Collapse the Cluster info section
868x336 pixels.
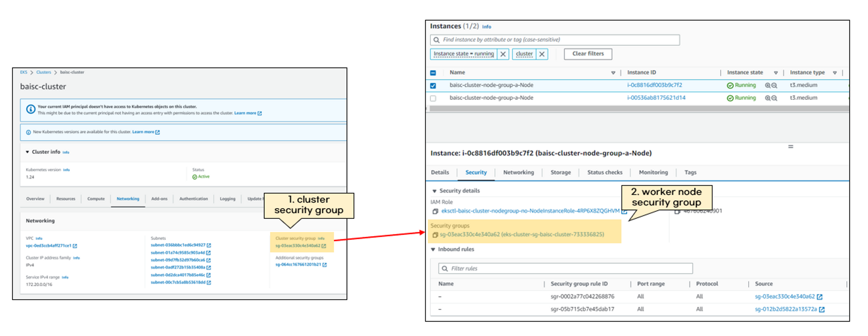point(27,152)
